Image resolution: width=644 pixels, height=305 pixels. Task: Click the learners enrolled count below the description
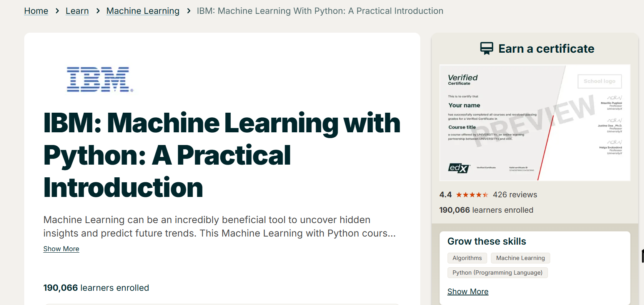coord(96,288)
